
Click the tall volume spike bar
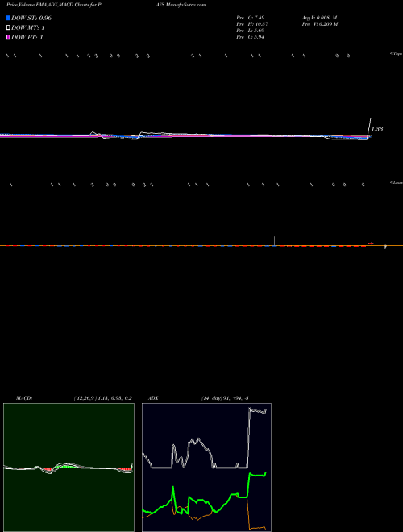(x=274, y=240)
